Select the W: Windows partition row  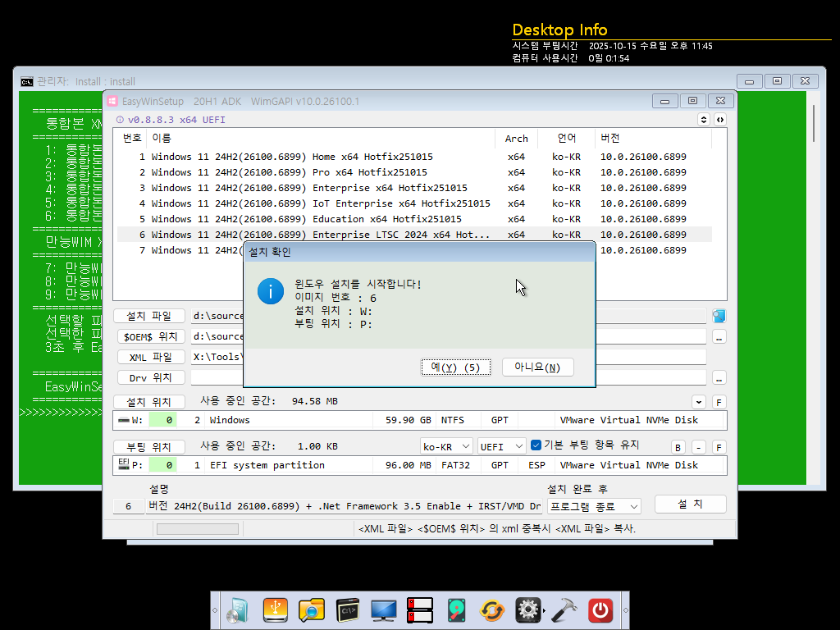419,420
